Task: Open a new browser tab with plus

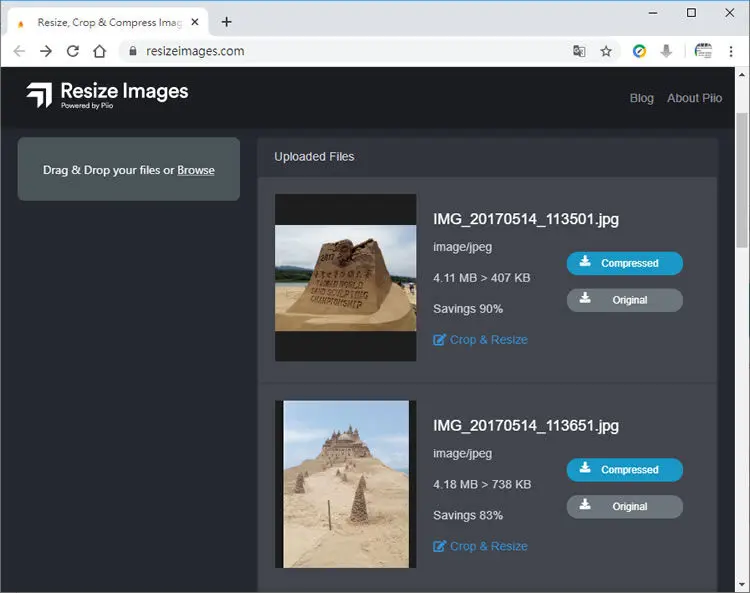Action: (226, 22)
